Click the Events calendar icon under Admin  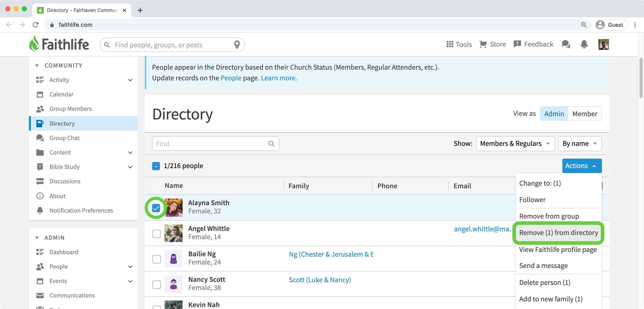point(40,281)
